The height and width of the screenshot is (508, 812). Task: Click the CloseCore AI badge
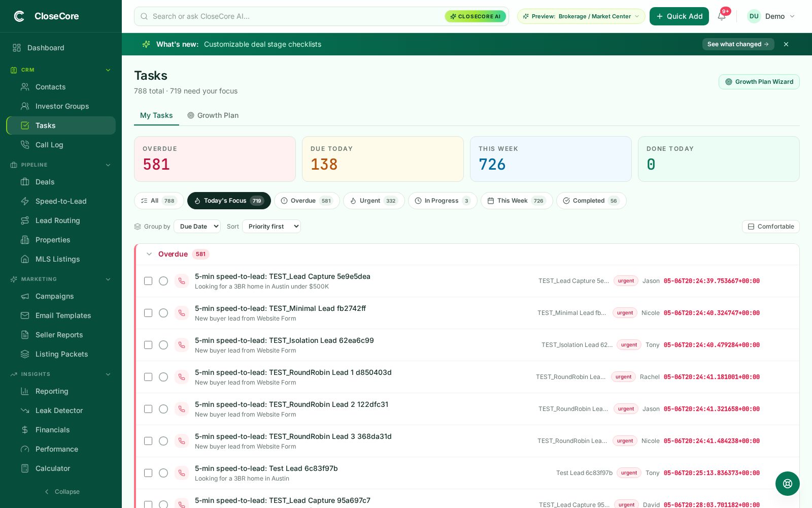pos(475,16)
